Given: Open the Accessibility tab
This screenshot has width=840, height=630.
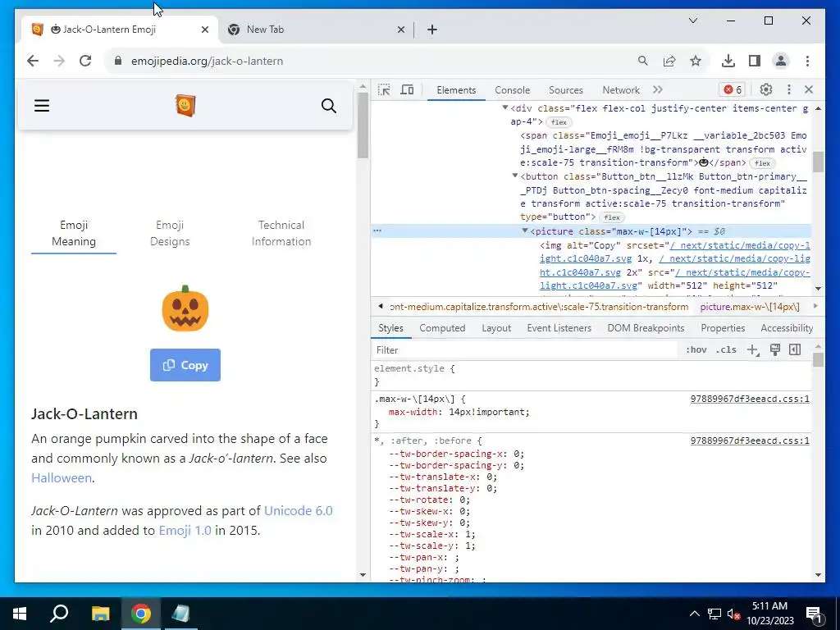Looking at the screenshot, I should click(787, 328).
